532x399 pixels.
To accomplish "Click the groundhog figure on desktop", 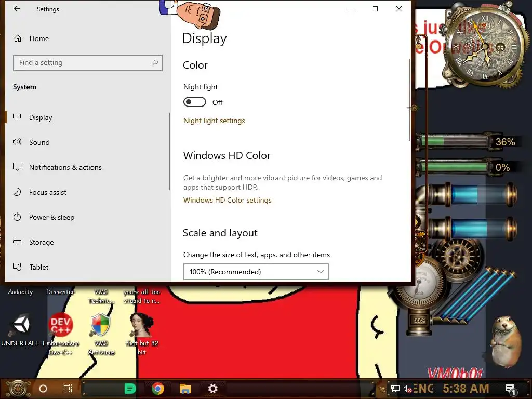I will (506, 341).
